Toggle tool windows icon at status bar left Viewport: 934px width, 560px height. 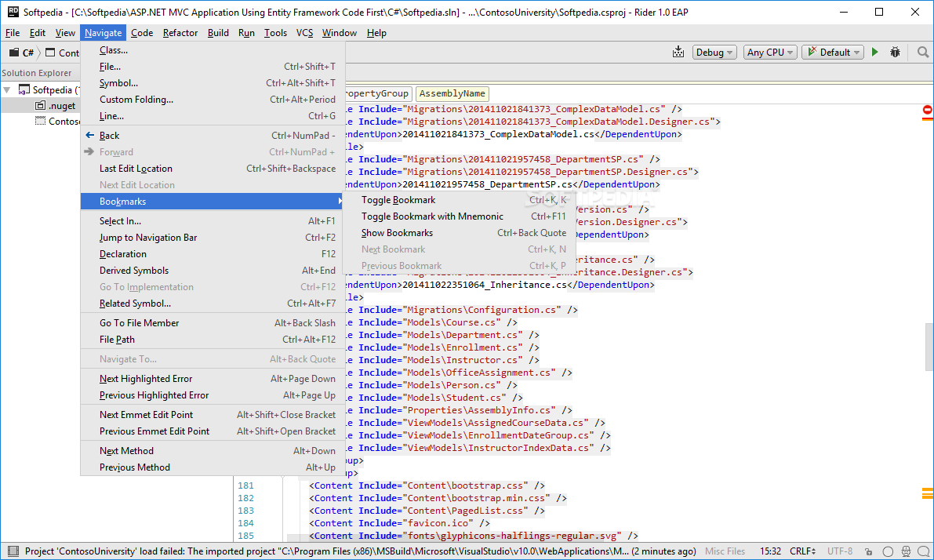pos(13,551)
